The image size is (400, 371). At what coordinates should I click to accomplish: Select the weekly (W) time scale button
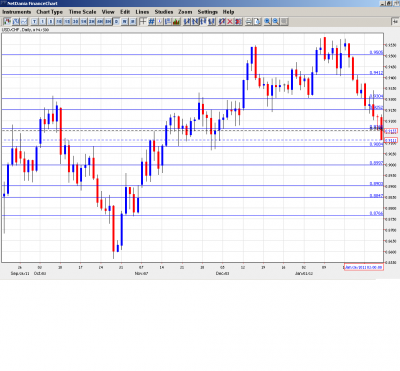click(124, 22)
